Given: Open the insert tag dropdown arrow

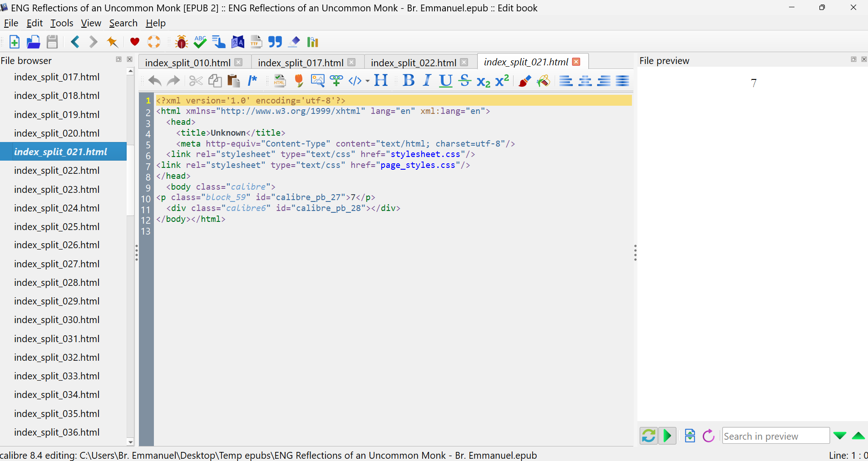Looking at the screenshot, I should 367,81.
